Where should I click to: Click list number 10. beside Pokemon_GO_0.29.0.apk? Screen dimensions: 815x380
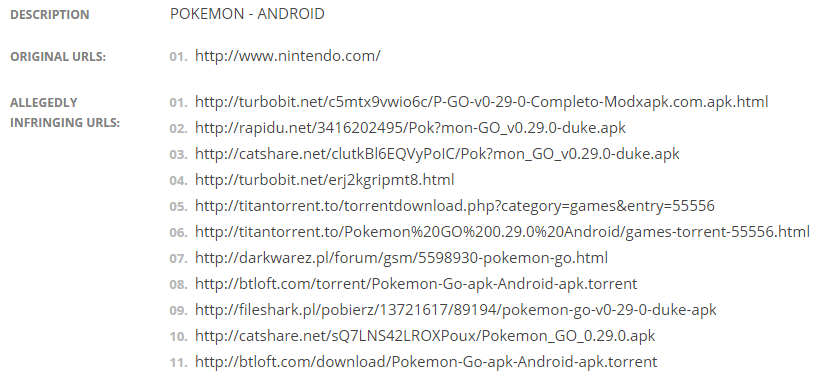pyautogui.click(x=178, y=336)
